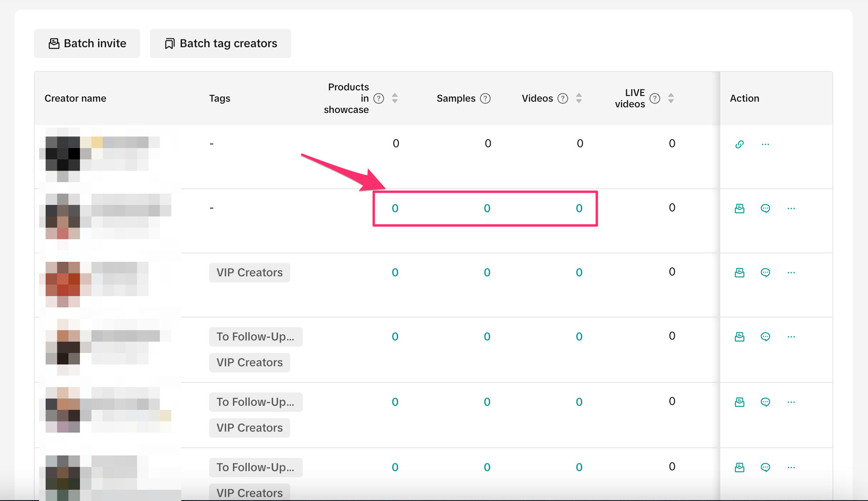Open more options in second creator row
The image size is (868, 501).
click(x=791, y=208)
